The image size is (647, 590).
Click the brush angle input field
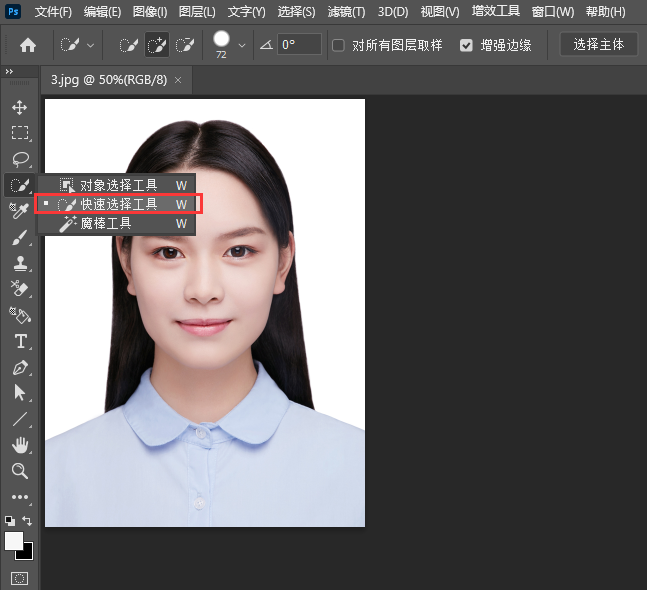point(299,45)
